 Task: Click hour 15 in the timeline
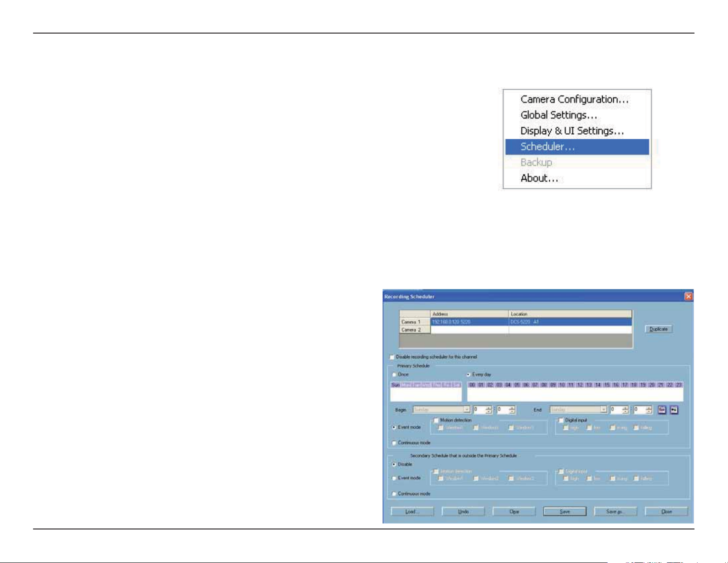point(607,385)
